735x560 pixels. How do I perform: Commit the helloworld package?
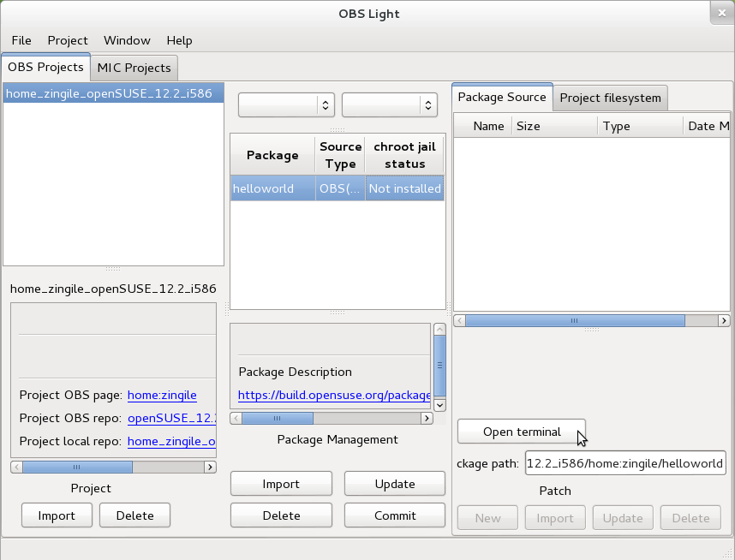(x=394, y=515)
